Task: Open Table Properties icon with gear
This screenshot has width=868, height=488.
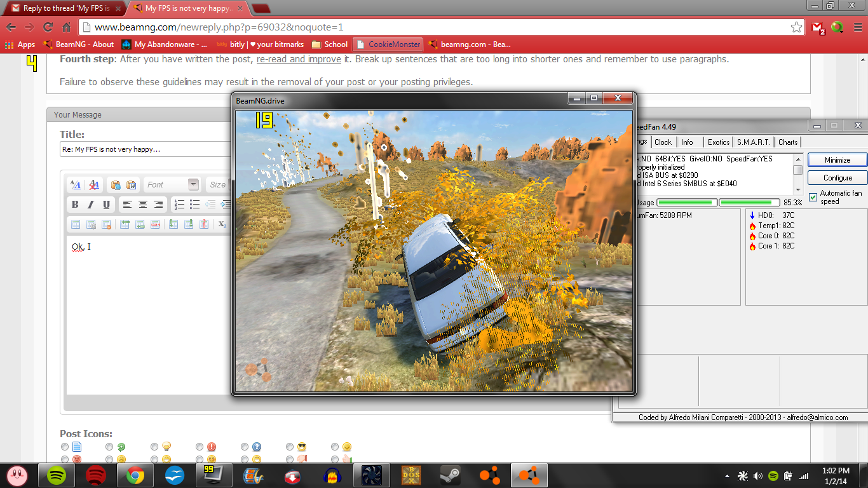Action: click(x=91, y=224)
